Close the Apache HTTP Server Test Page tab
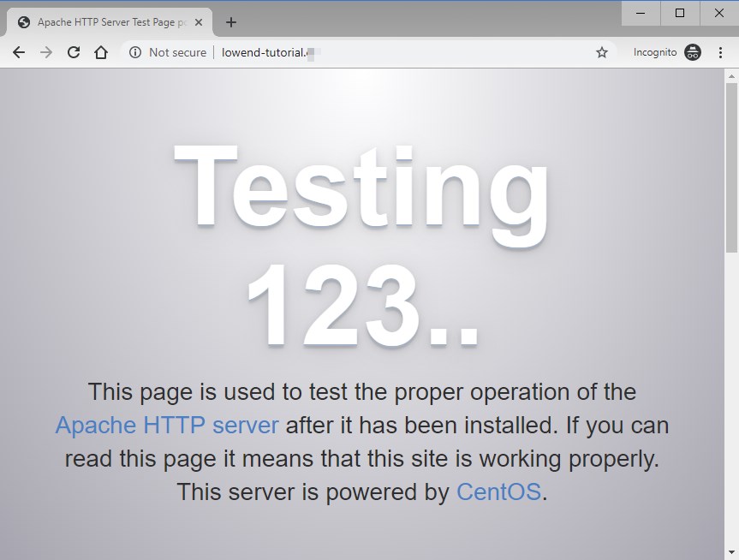739x560 pixels. pyautogui.click(x=199, y=22)
